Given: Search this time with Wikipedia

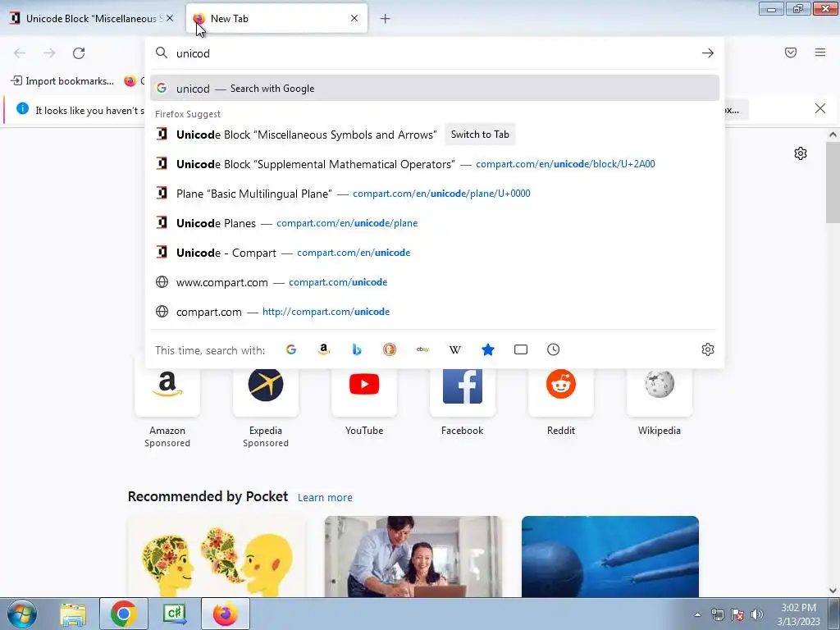Looking at the screenshot, I should click(454, 349).
